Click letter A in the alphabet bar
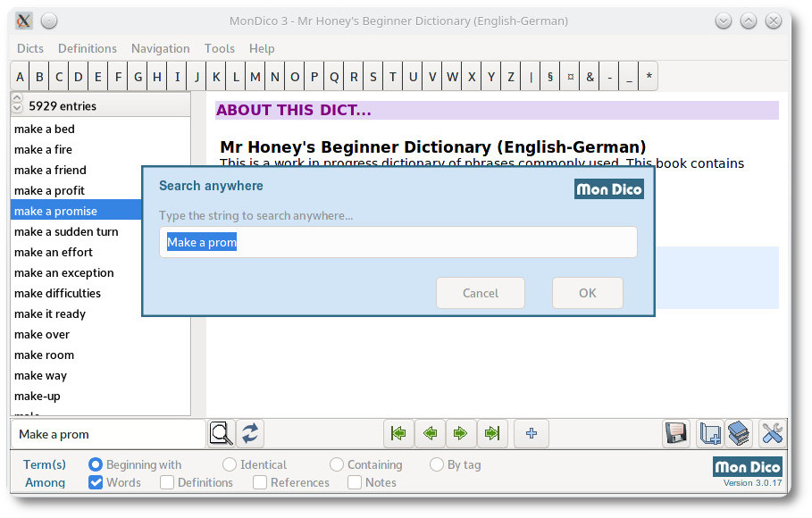812x518 pixels. point(20,77)
